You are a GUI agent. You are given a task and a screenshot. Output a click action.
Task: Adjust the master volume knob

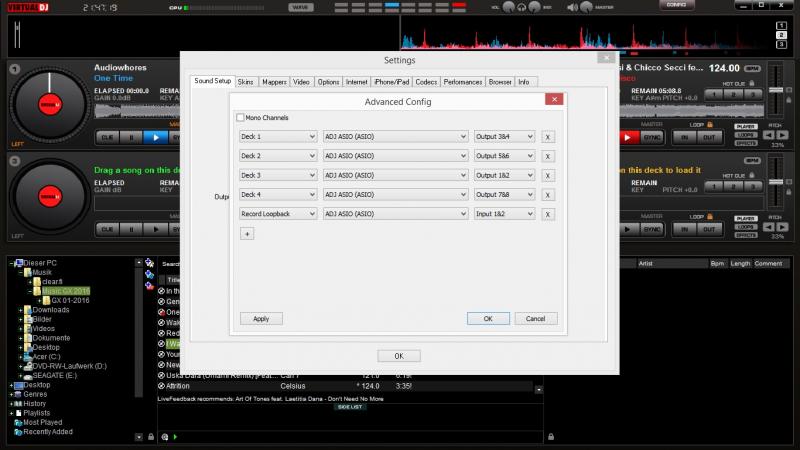point(586,7)
